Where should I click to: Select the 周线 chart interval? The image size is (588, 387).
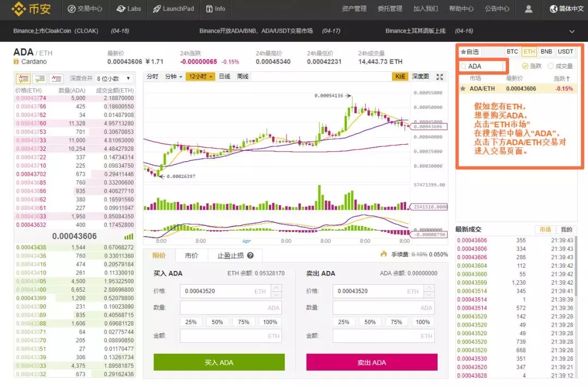click(x=243, y=77)
